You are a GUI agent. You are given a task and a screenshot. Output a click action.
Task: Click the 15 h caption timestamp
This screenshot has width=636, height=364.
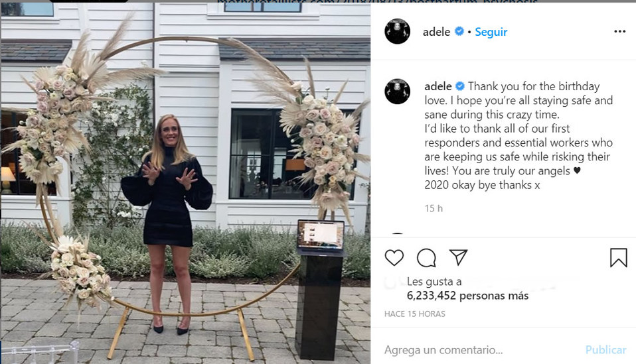click(434, 208)
